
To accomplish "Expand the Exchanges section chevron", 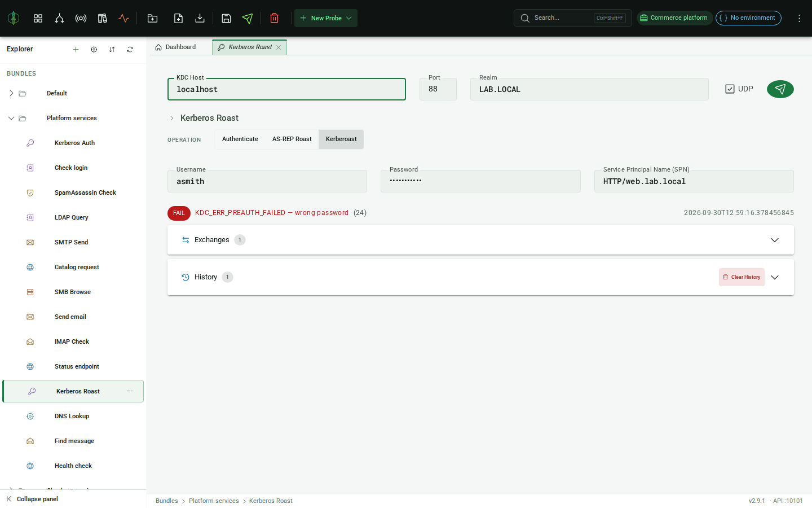I will (x=775, y=240).
